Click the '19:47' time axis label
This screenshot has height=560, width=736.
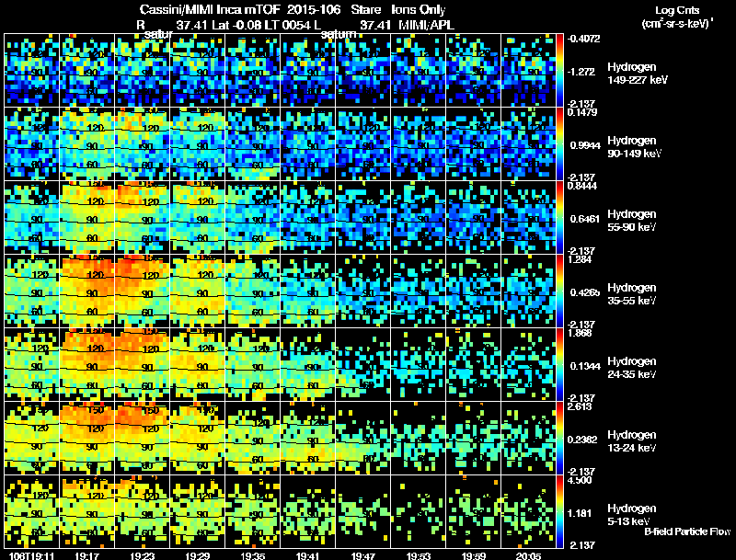[362, 556]
